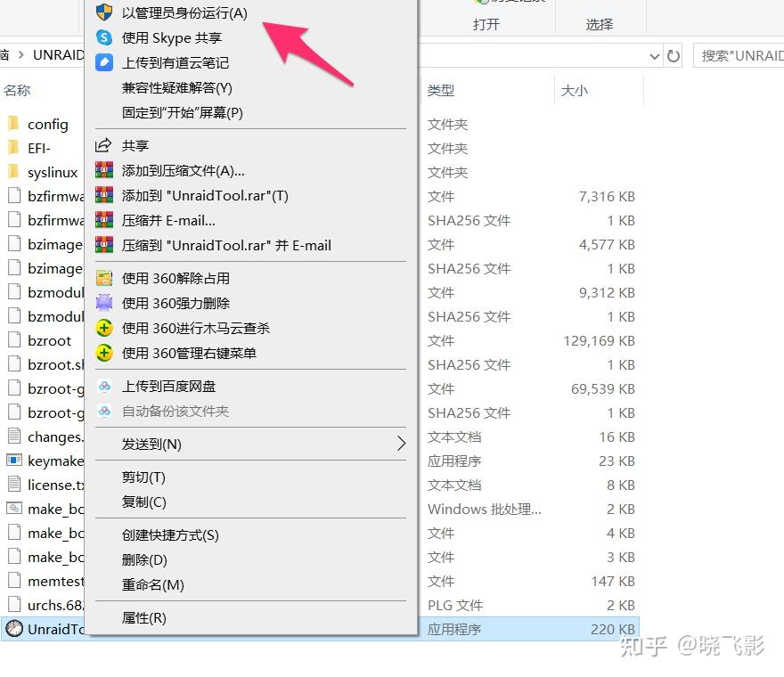The height and width of the screenshot is (677, 784).
Task: Click the 129,169 KB size cell
Action: 599,340
